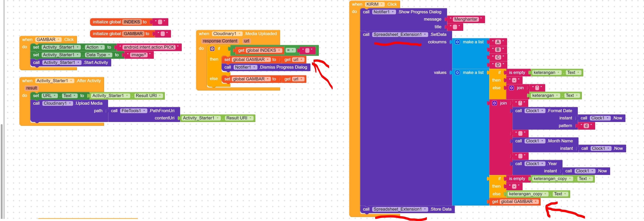Click the Menghantar message text field

pos(466,19)
